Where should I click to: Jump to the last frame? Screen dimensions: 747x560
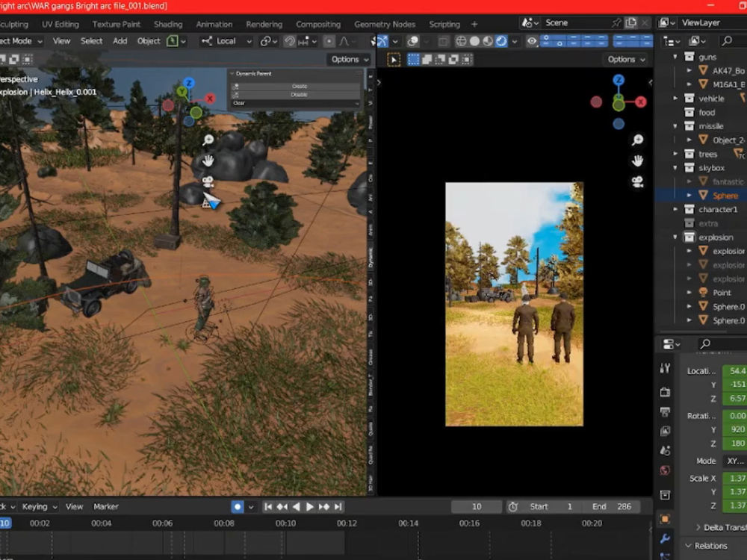[338, 507]
